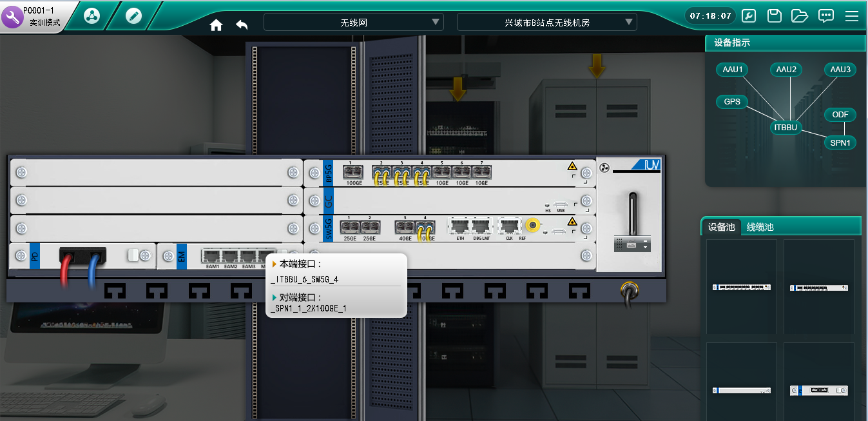Click the save floppy disk icon
Image resolution: width=868 pixels, height=421 pixels.
(x=774, y=16)
